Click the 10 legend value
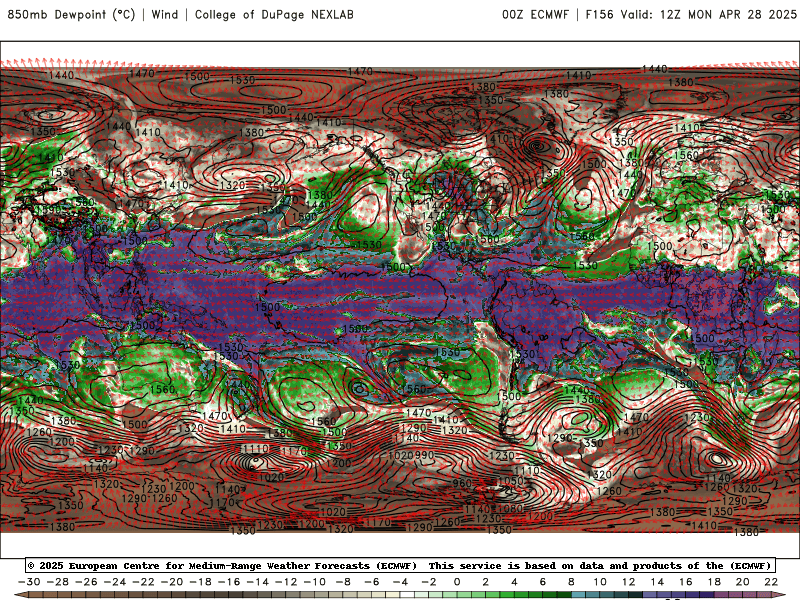This screenshot has width=800, height=600. tap(600, 582)
